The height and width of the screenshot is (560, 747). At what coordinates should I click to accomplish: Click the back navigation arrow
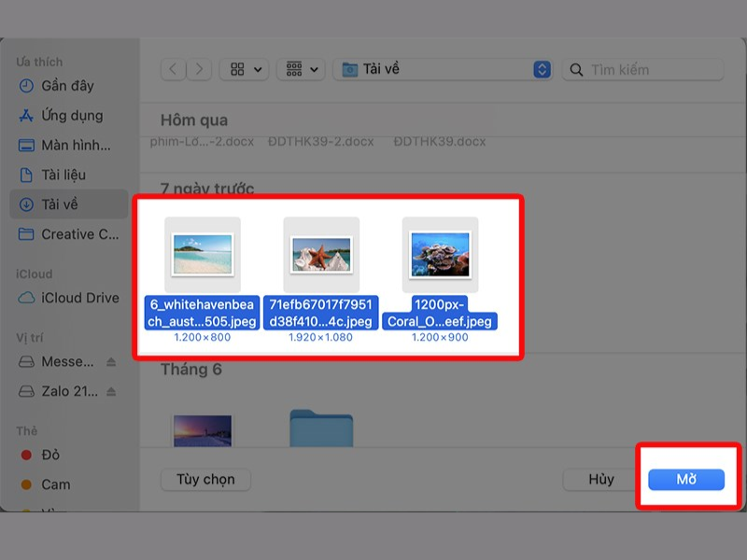point(173,69)
